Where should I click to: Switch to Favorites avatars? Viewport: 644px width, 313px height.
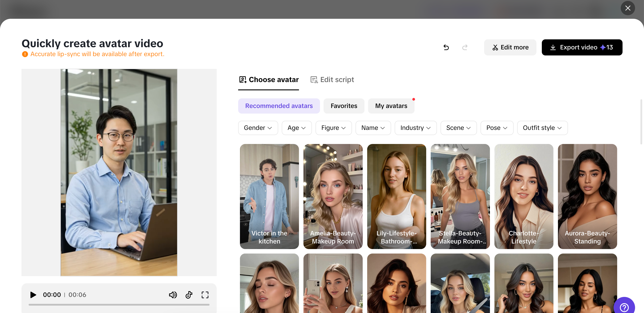click(344, 106)
